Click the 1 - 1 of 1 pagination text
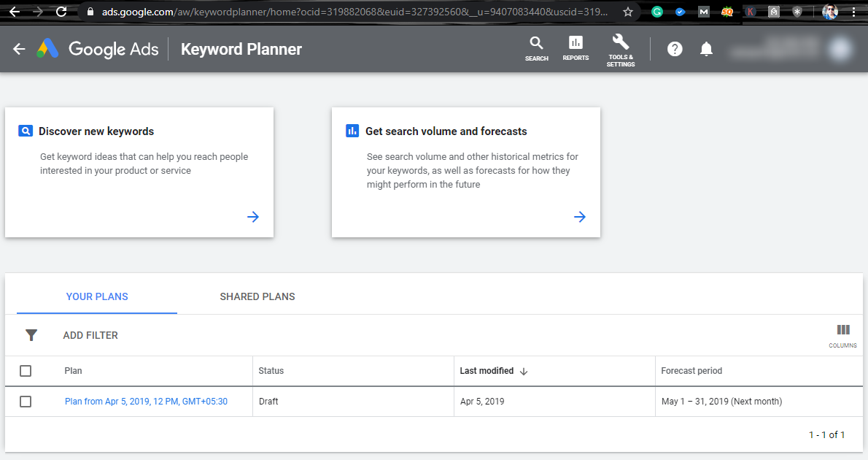The width and height of the screenshot is (868, 460). point(827,435)
